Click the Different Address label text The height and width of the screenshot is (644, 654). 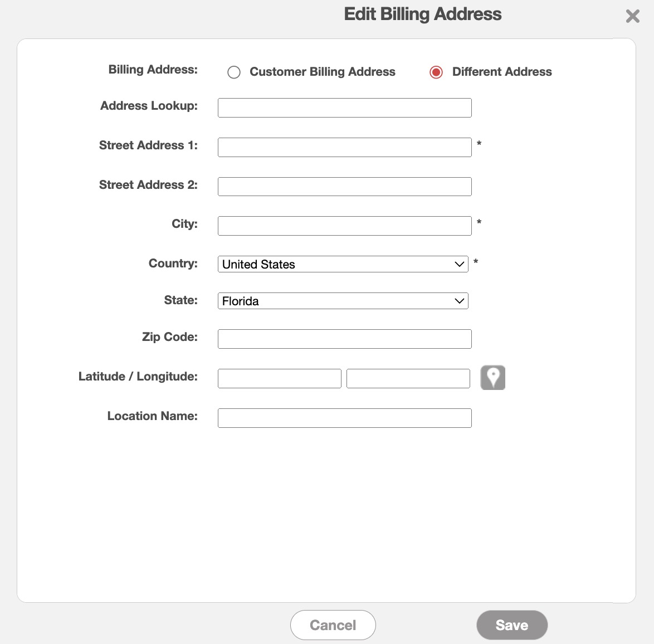click(x=501, y=72)
